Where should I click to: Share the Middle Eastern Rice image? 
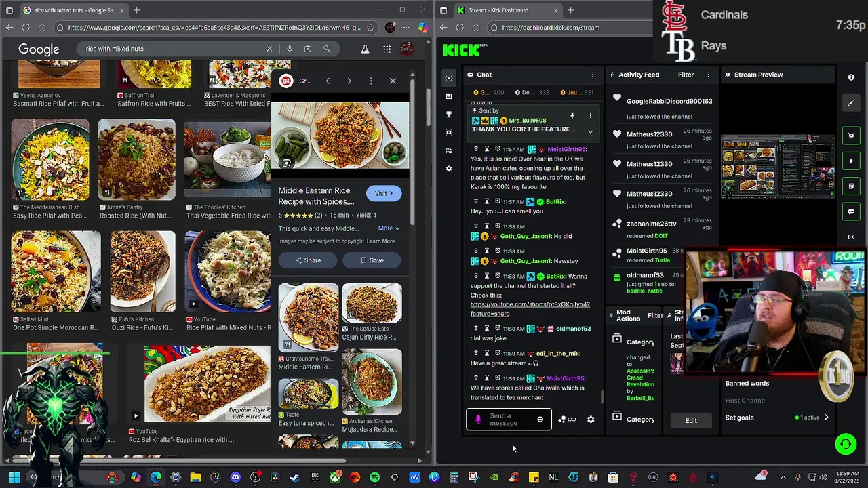(x=308, y=260)
